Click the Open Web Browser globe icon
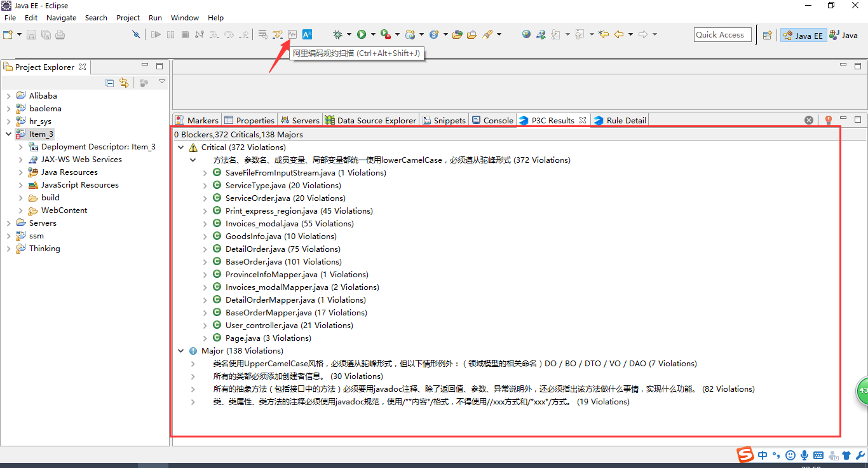 click(x=526, y=34)
